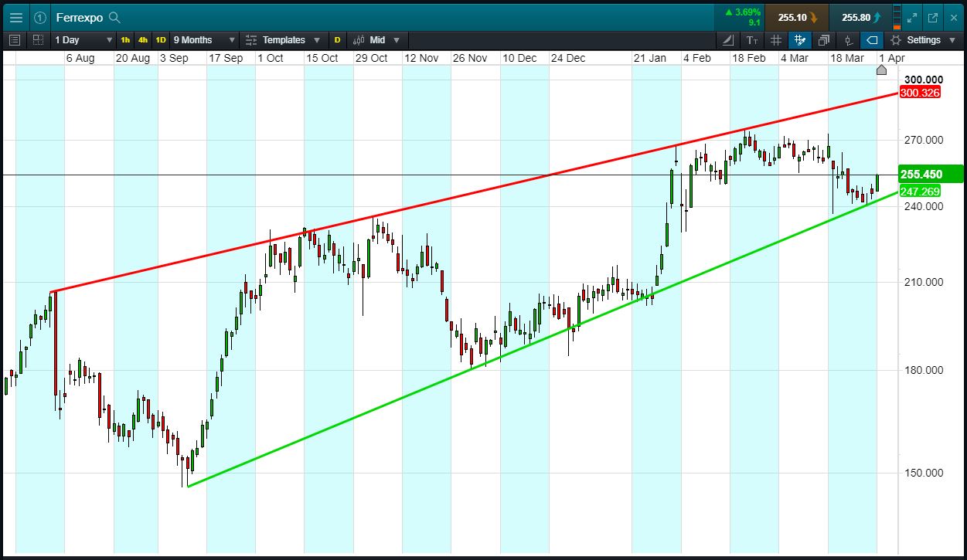
Task: Click the circled number one indicator
Action: 40,17
